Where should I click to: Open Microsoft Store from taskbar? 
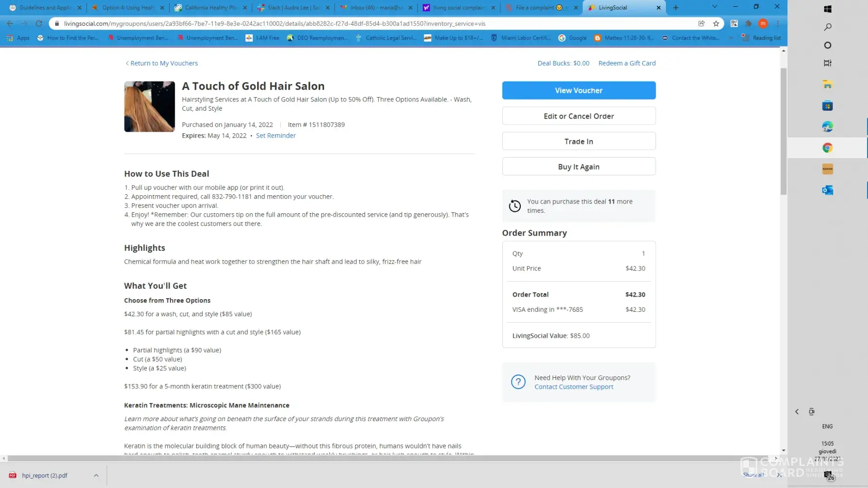[827, 105]
